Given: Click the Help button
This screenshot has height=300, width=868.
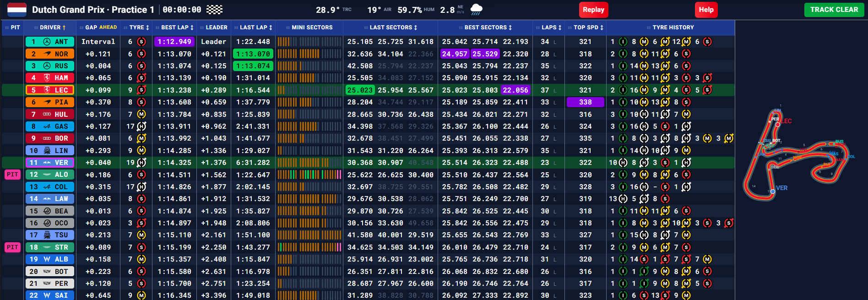Looking at the screenshot, I should [x=706, y=10].
